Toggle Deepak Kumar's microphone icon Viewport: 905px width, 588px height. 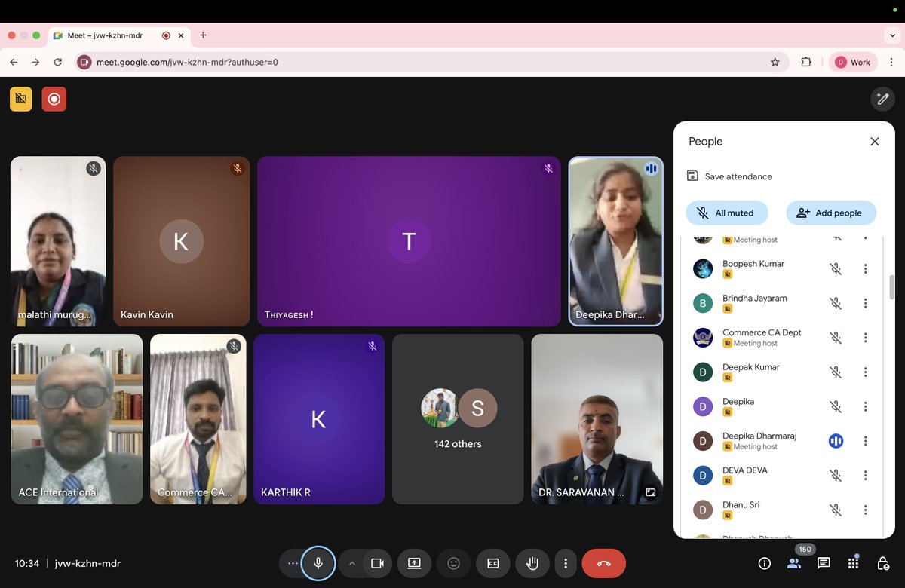point(836,372)
